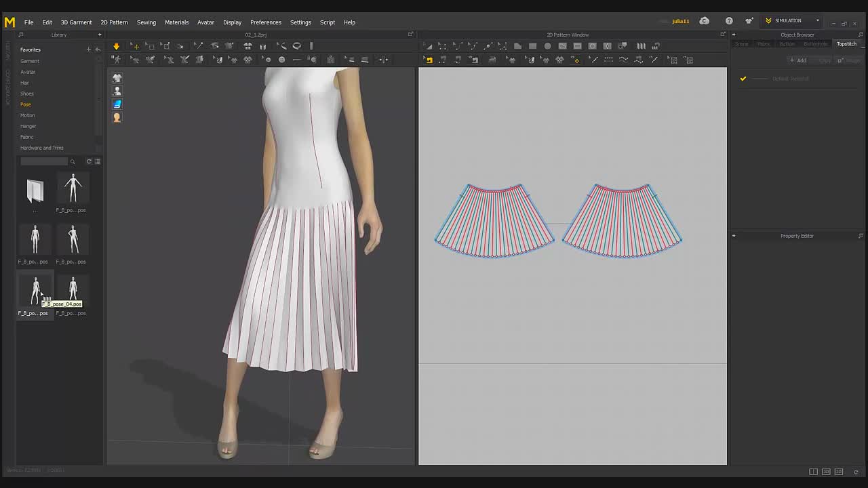The width and height of the screenshot is (868, 488).
Task: Open the help question mark icon
Action: click(x=729, y=21)
